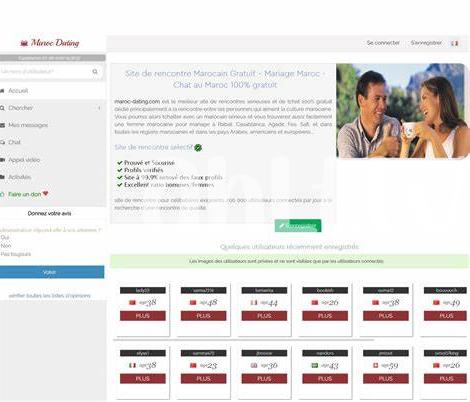470x402 pixels.
Task: Open the S'enregistrer link in header
Action: [x=426, y=43]
